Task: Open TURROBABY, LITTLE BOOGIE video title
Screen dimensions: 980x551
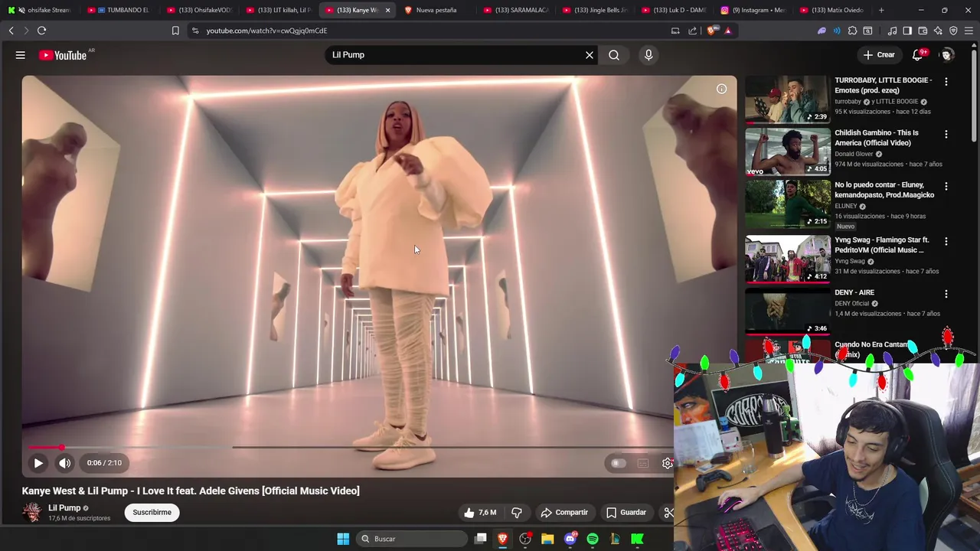Action: point(884,85)
